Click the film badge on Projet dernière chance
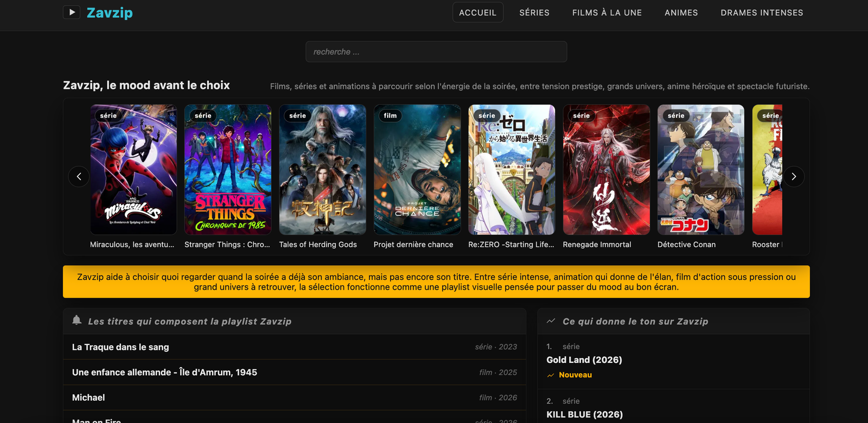Image resolution: width=868 pixels, height=423 pixels. (x=391, y=116)
